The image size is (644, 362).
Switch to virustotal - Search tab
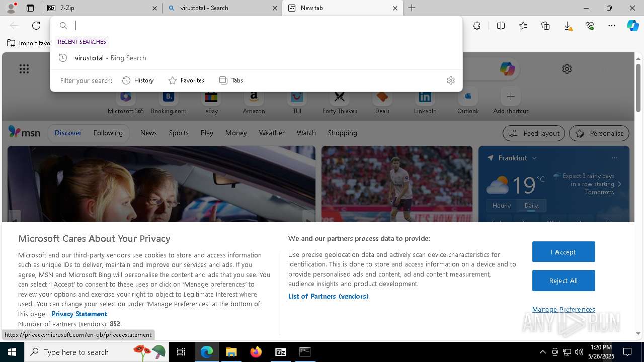pos(222,8)
